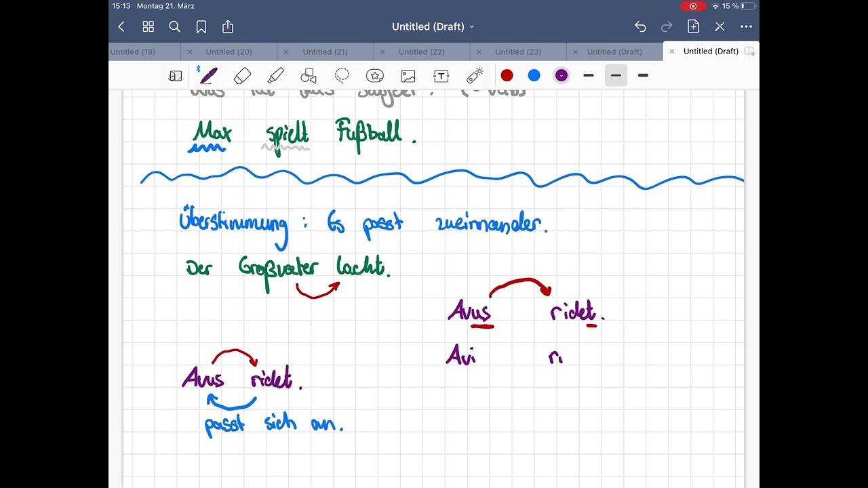Tap the status bar clock 15:13
The width and height of the screenshot is (868, 488).
[121, 6]
